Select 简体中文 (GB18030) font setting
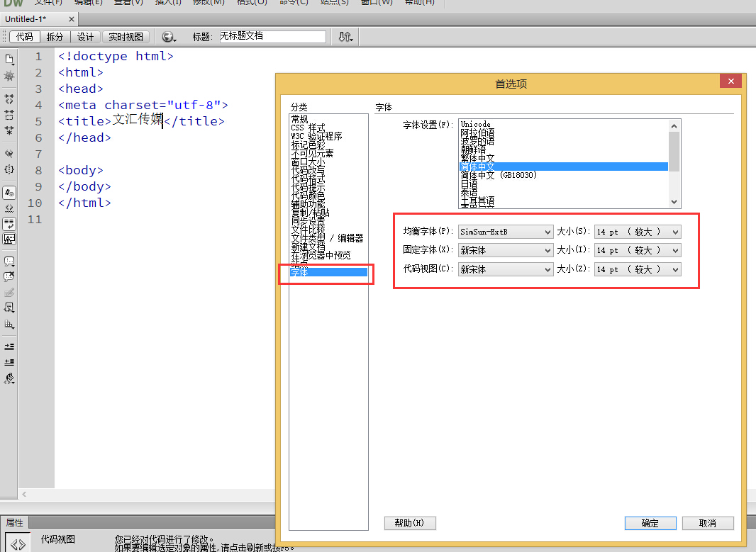This screenshot has height=552, width=756. (499, 175)
